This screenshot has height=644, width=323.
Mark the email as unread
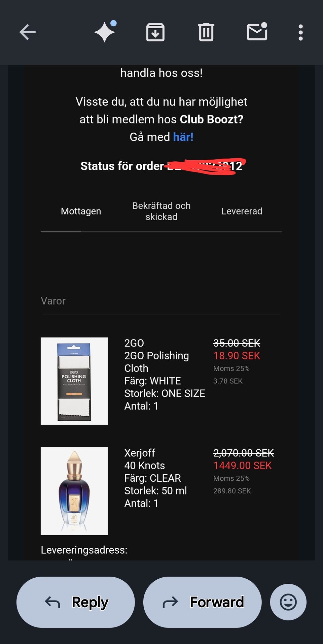point(257,32)
